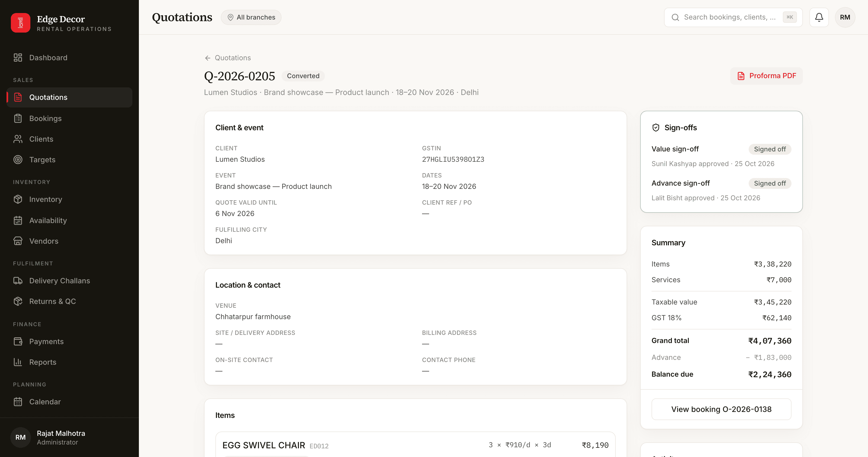Click the quote valid until 6 Nov 2026
The height and width of the screenshot is (457, 868).
235,214
